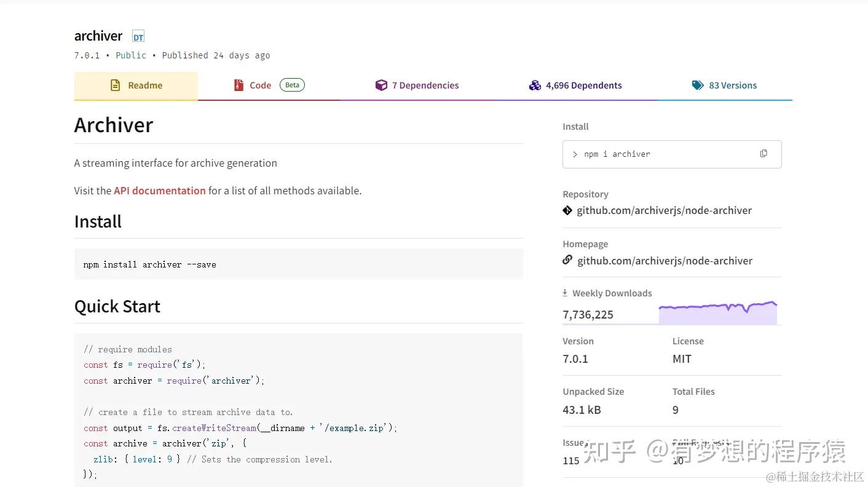Select the 7 Dependencies tab
Screen dimensions: 868x487
point(425,85)
